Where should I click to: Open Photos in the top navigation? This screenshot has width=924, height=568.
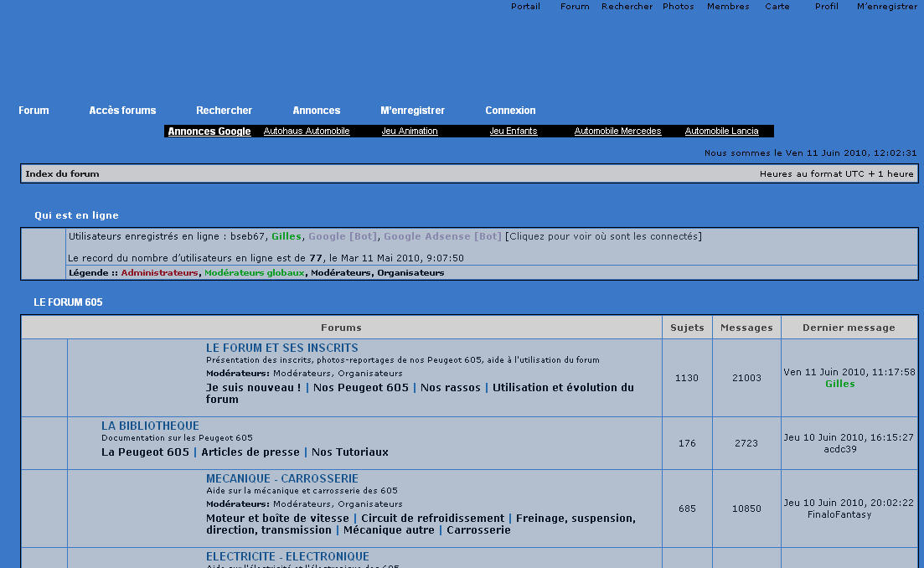point(678,7)
